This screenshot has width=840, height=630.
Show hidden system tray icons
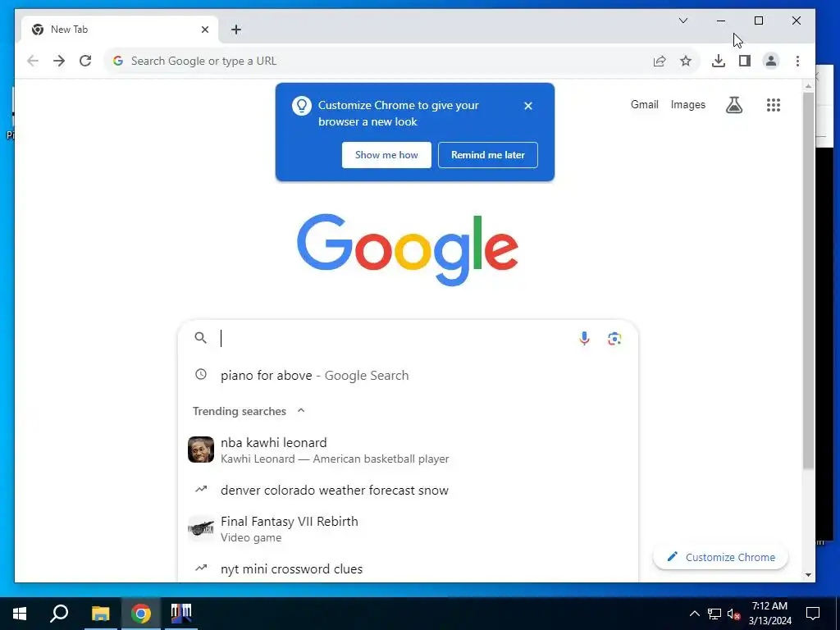point(694,614)
